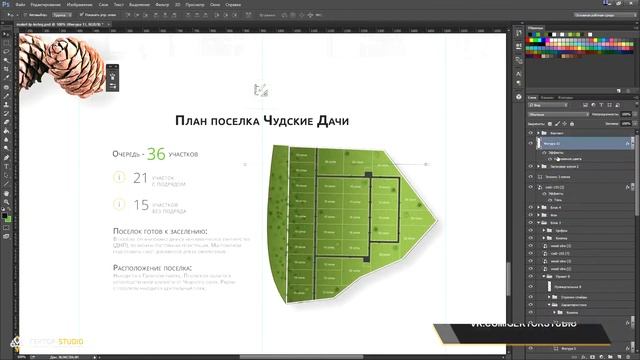Select the Crop tool

6,69
